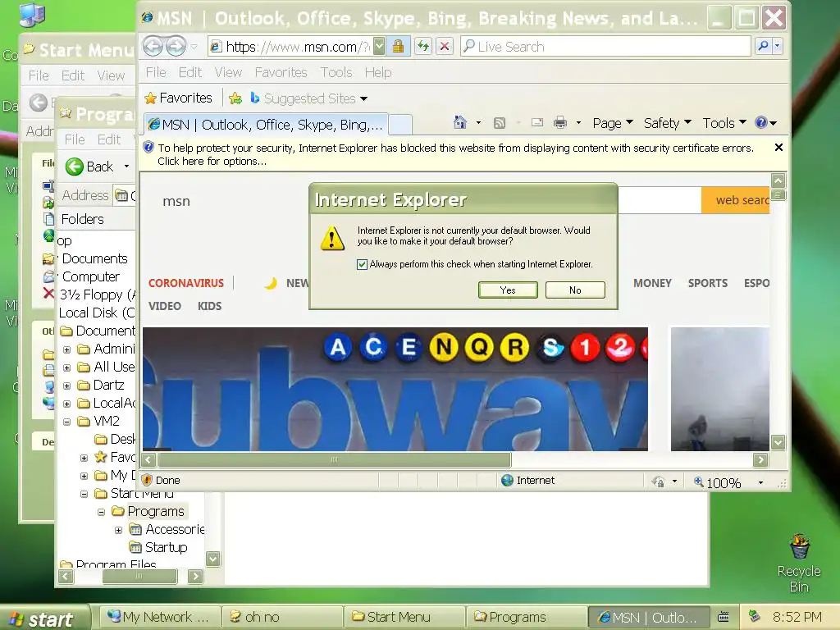This screenshot has height=630, width=840.
Task: Click the green Refresh arrows icon
Action: point(423,47)
